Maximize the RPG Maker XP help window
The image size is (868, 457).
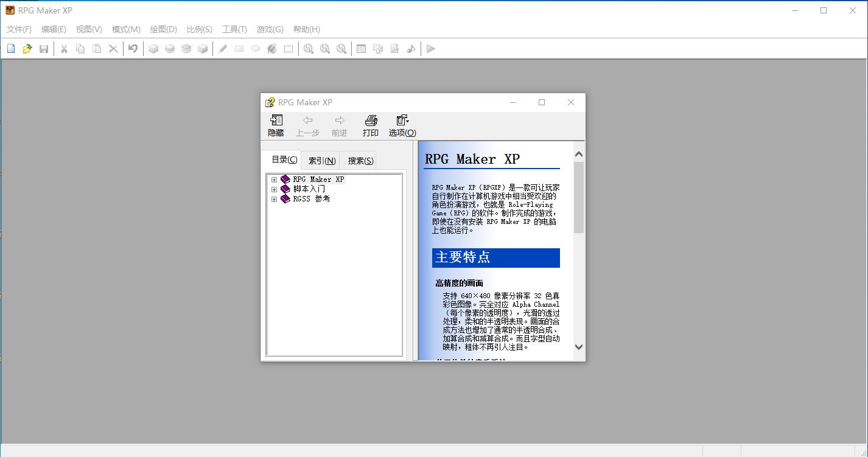click(x=542, y=102)
